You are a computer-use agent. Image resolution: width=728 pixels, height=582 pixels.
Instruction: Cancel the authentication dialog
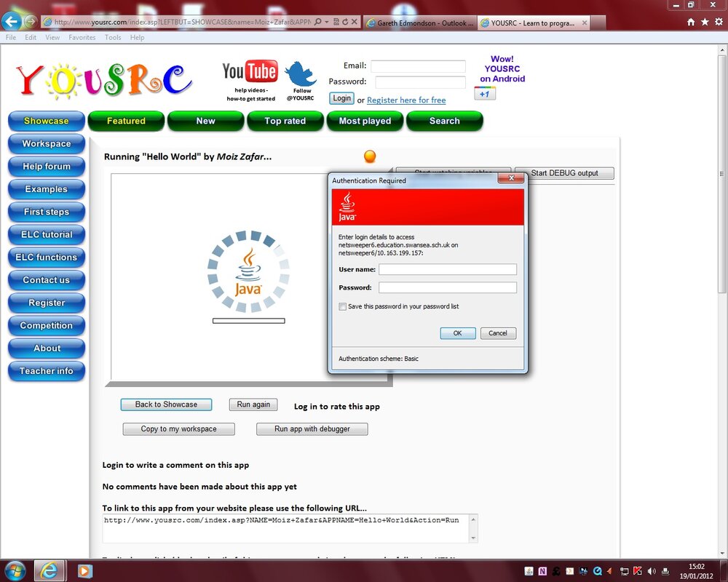tap(498, 333)
